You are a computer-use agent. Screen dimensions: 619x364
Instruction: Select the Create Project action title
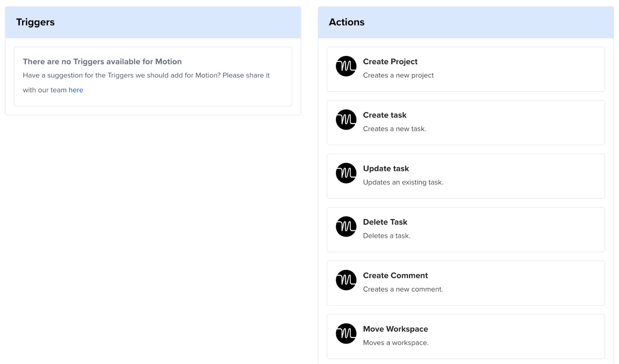(390, 62)
